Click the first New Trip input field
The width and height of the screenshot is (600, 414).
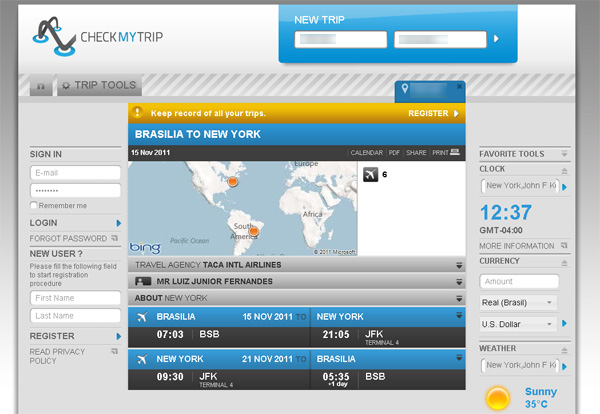[341, 39]
